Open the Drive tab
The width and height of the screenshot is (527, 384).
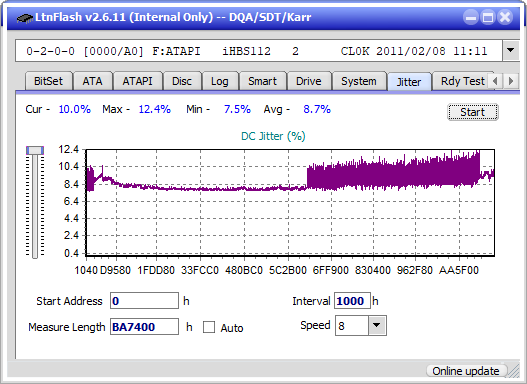309,81
